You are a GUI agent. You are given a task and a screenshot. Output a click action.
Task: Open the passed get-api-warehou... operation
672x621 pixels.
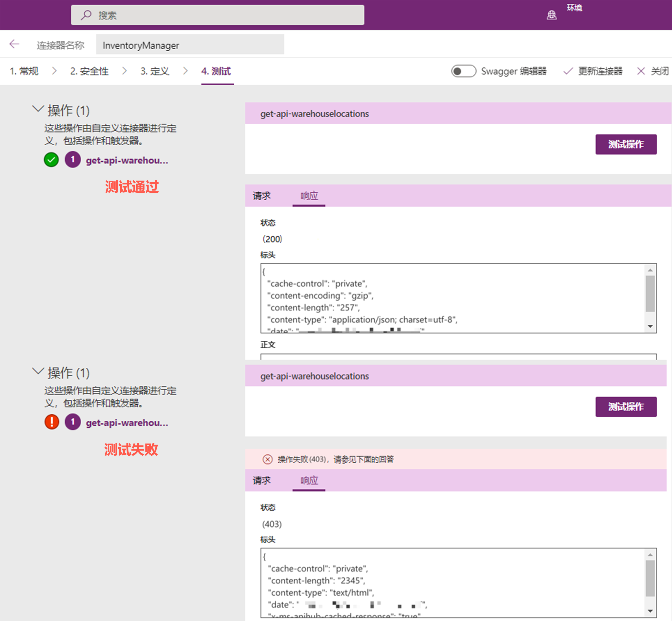[127, 161]
